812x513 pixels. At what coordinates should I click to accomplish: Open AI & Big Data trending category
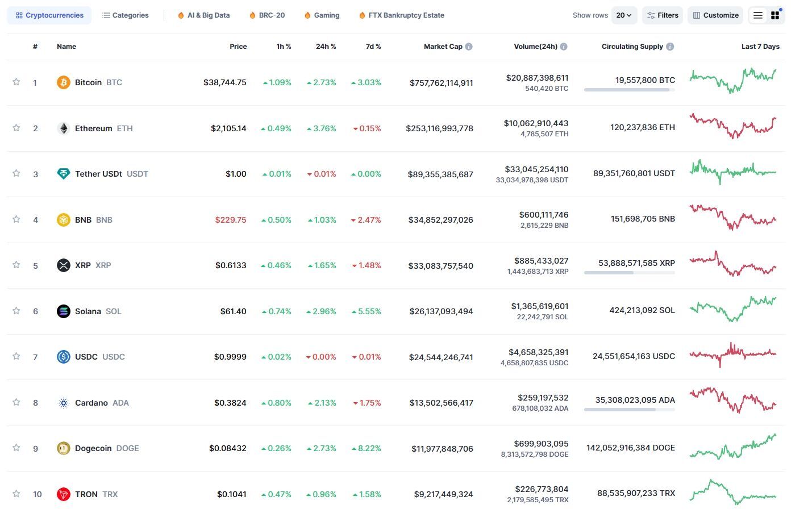point(203,15)
